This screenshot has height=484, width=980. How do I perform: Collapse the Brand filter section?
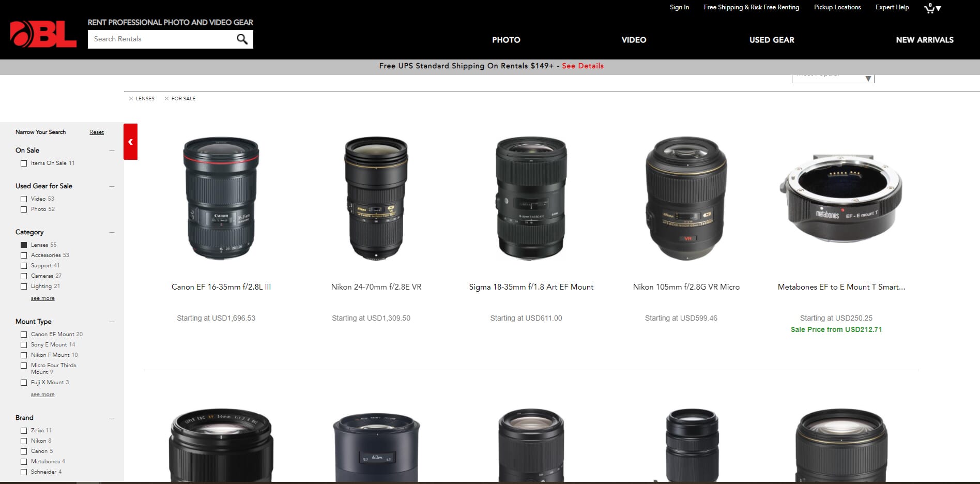coord(112,418)
